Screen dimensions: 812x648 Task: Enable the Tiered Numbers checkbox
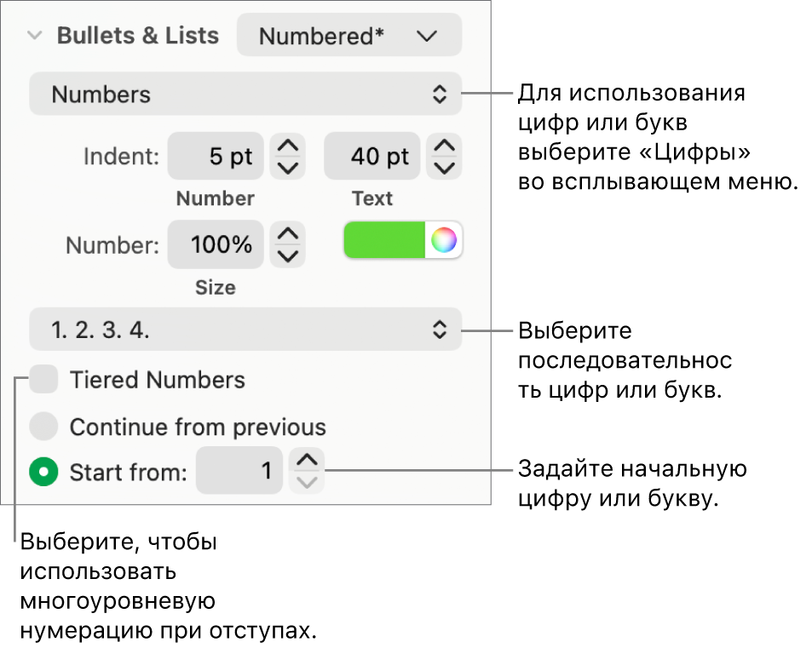tap(43, 380)
